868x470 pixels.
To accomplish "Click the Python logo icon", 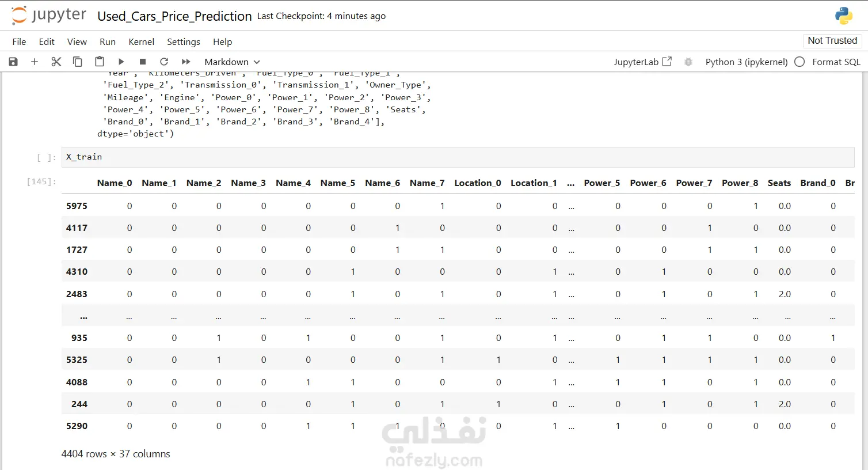I will click(844, 16).
